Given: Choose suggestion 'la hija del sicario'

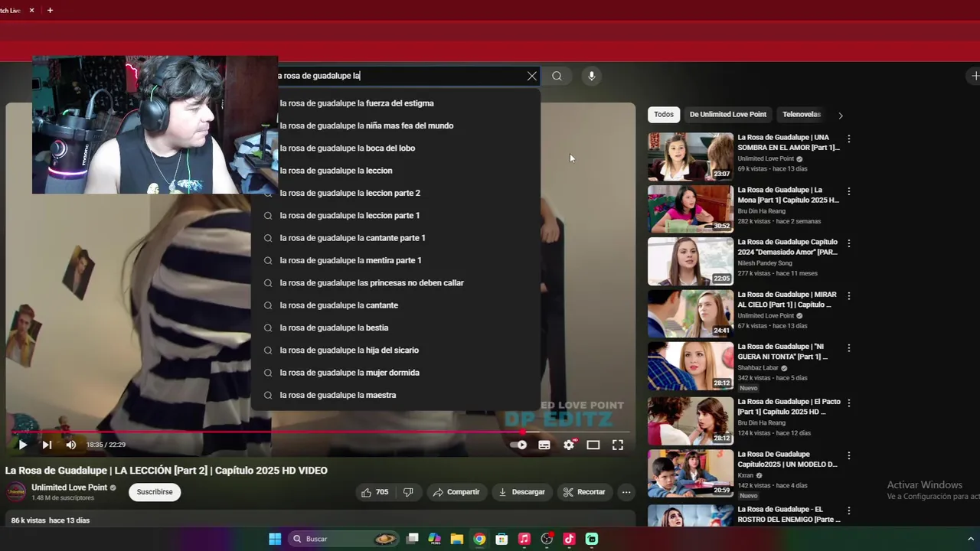Looking at the screenshot, I should pyautogui.click(x=396, y=350).
